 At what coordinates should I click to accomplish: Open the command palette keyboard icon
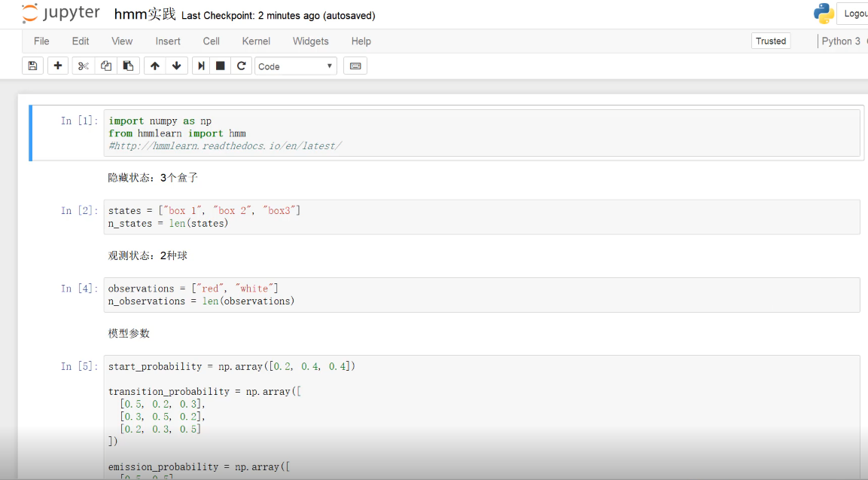pyautogui.click(x=355, y=66)
